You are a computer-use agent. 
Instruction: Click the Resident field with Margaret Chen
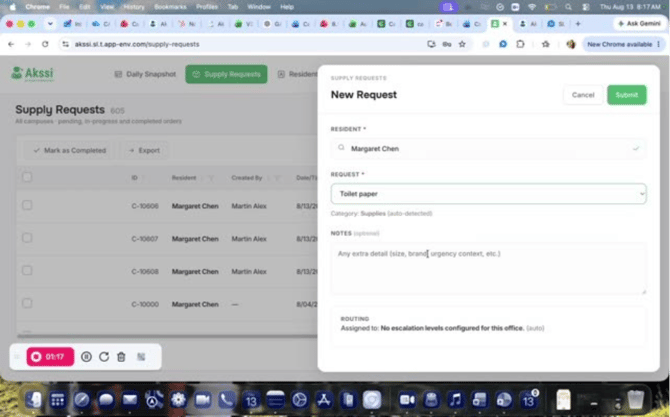(488, 148)
